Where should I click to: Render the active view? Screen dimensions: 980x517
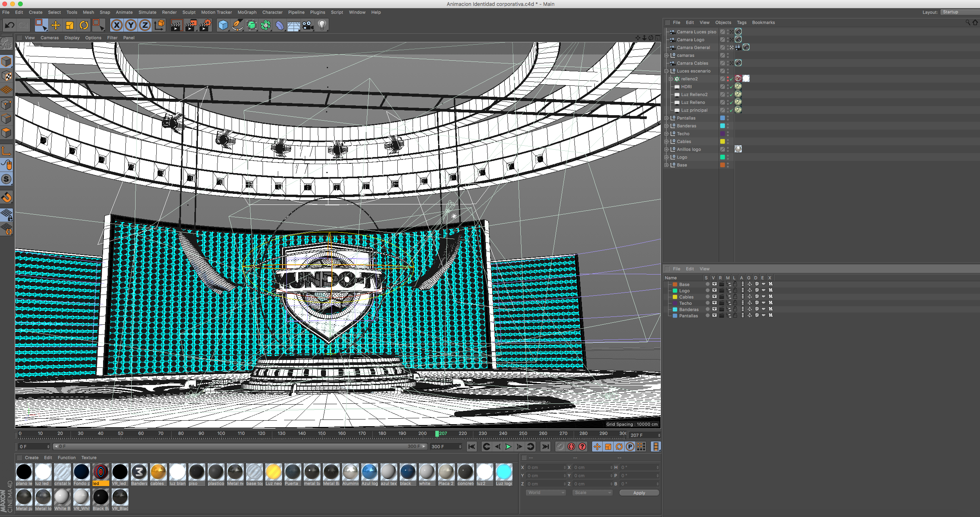click(x=177, y=25)
